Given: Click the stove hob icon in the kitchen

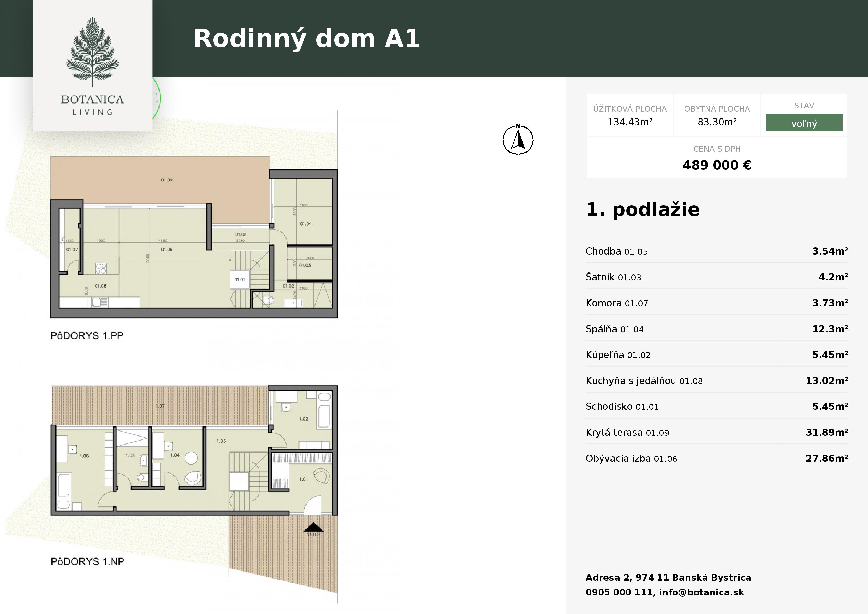Looking at the screenshot, I should (101, 269).
